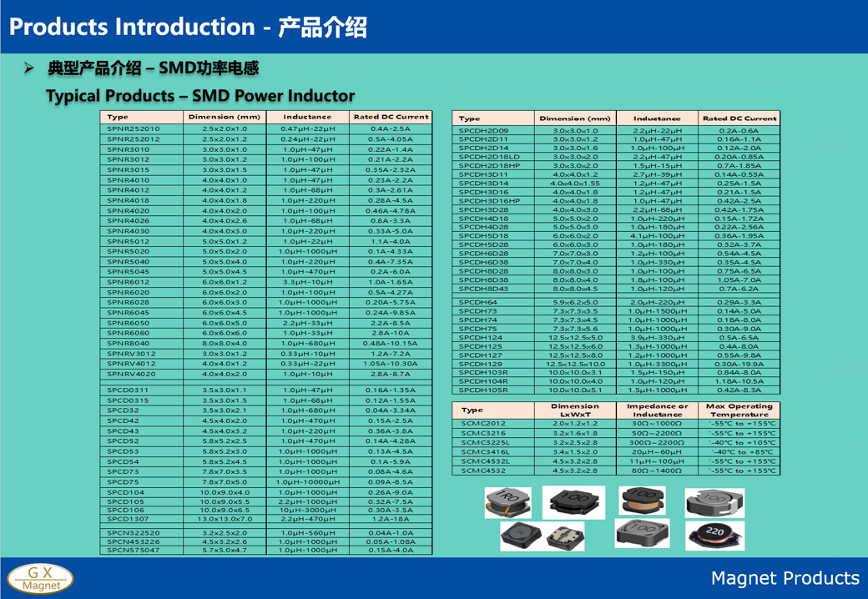The image size is (868, 599).
Task: Click the Typical Products – SMD Power Inductor heading
Action: (200, 96)
